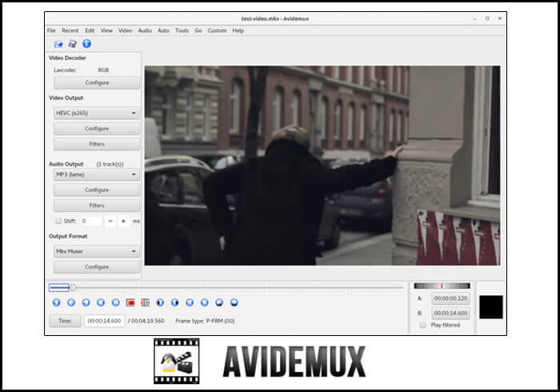This screenshot has height=392, width=560.
Task: Open the Audio menu
Action: pyautogui.click(x=145, y=30)
